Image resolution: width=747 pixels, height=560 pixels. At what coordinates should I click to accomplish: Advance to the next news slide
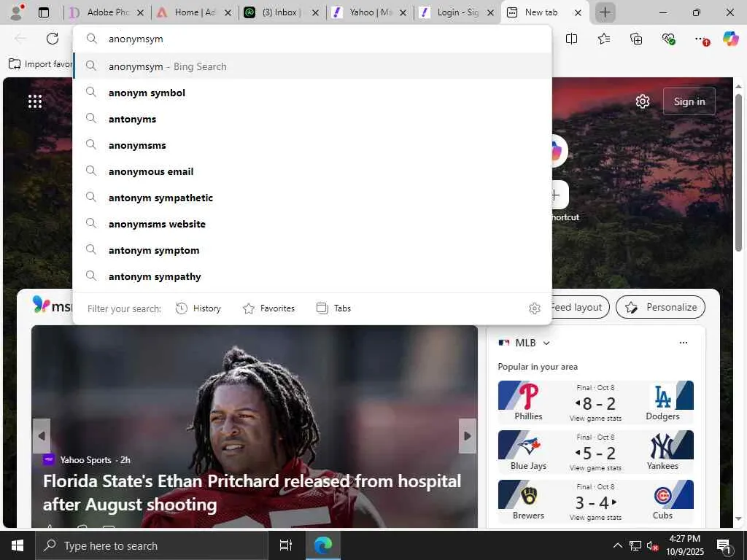click(x=468, y=436)
